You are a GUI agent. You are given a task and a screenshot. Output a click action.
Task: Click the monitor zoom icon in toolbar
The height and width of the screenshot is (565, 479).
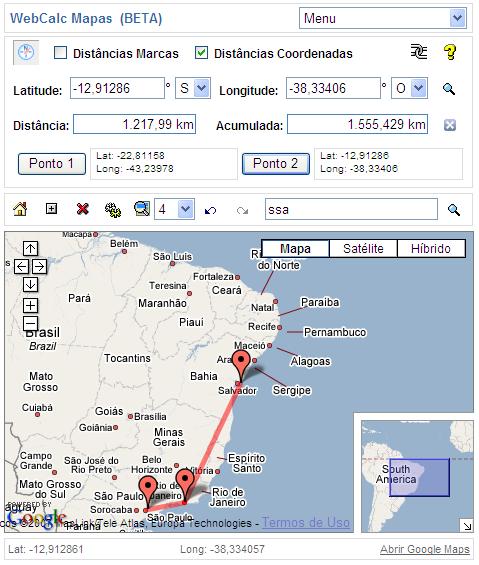(x=142, y=209)
